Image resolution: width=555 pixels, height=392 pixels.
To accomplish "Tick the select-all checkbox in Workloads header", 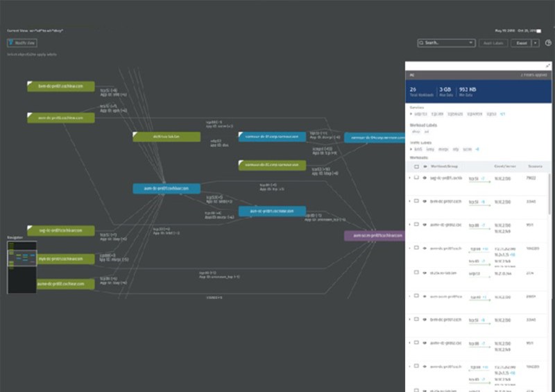I will point(416,167).
